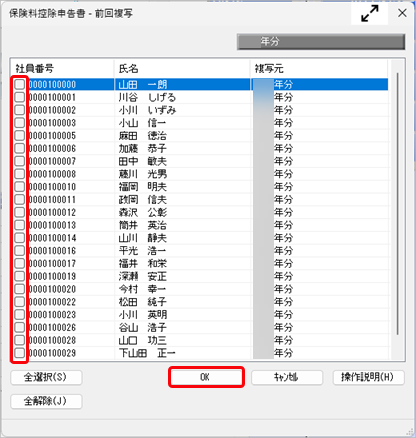Select name 山田 一朗

(x=143, y=84)
